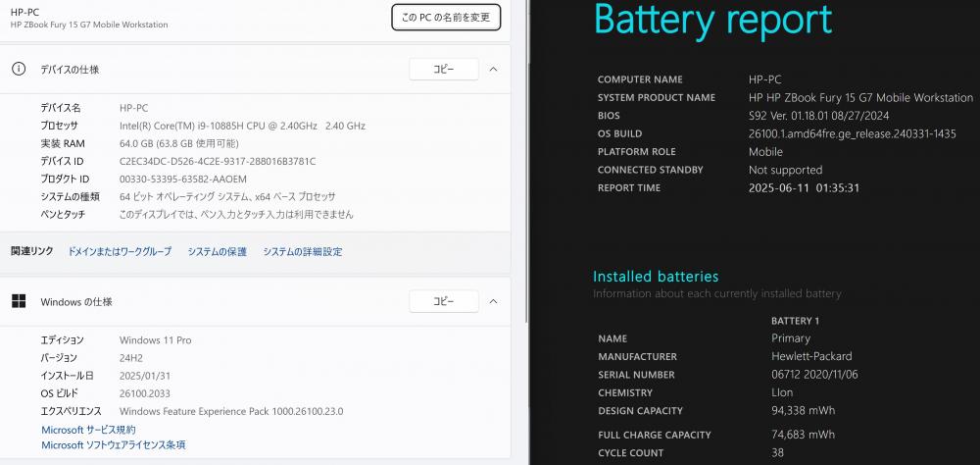Select FULL CHARGE CAPACITY value 74,683 mWh

coord(804,435)
